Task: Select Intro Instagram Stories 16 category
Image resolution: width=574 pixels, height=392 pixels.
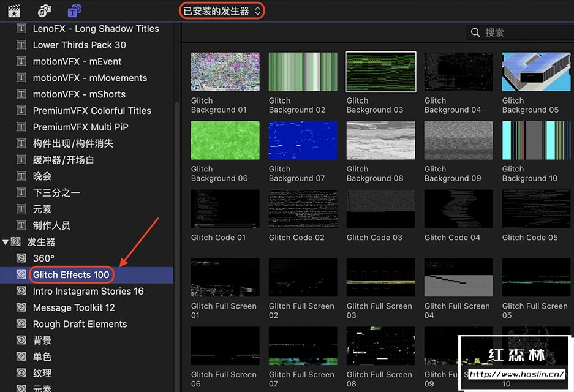Action: pyautogui.click(x=88, y=292)
